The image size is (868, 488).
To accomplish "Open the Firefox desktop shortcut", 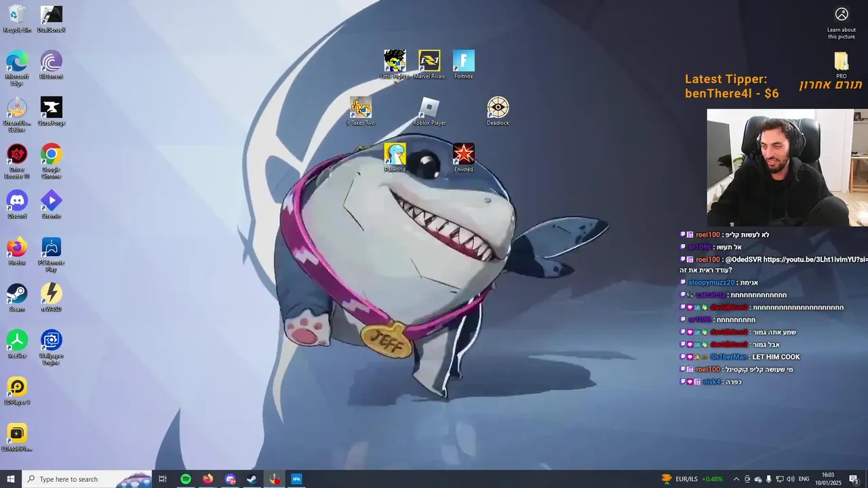I will tap(17, 251).
